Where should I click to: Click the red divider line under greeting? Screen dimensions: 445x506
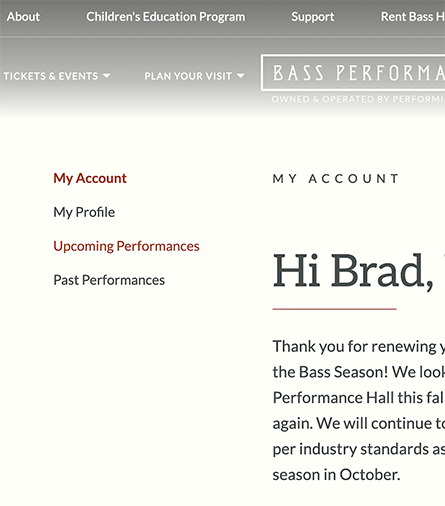334,309
